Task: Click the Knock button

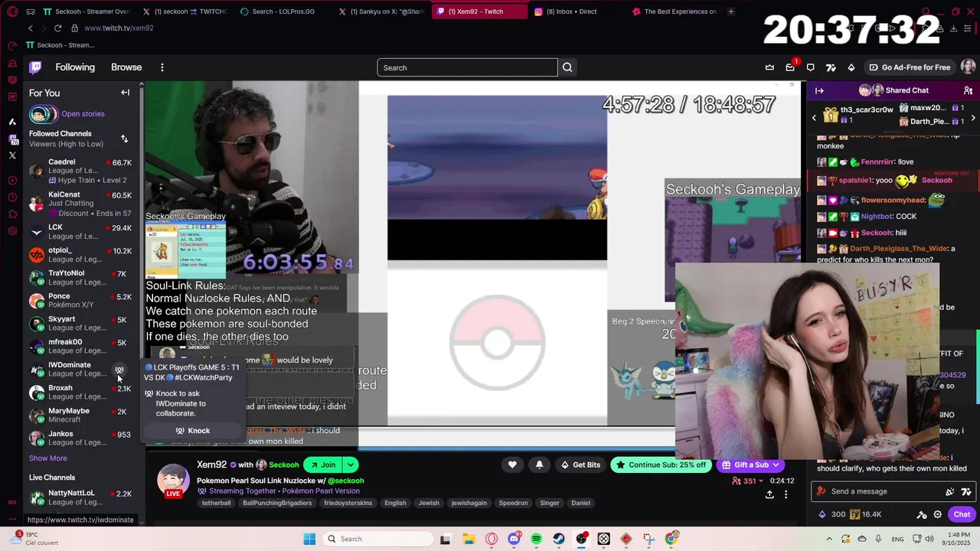Action: 193,431
